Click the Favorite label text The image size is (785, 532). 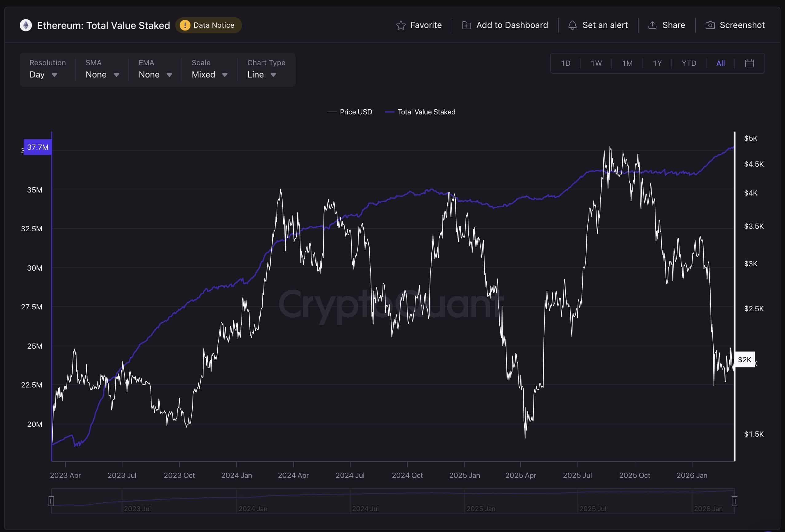coord(426,25)
